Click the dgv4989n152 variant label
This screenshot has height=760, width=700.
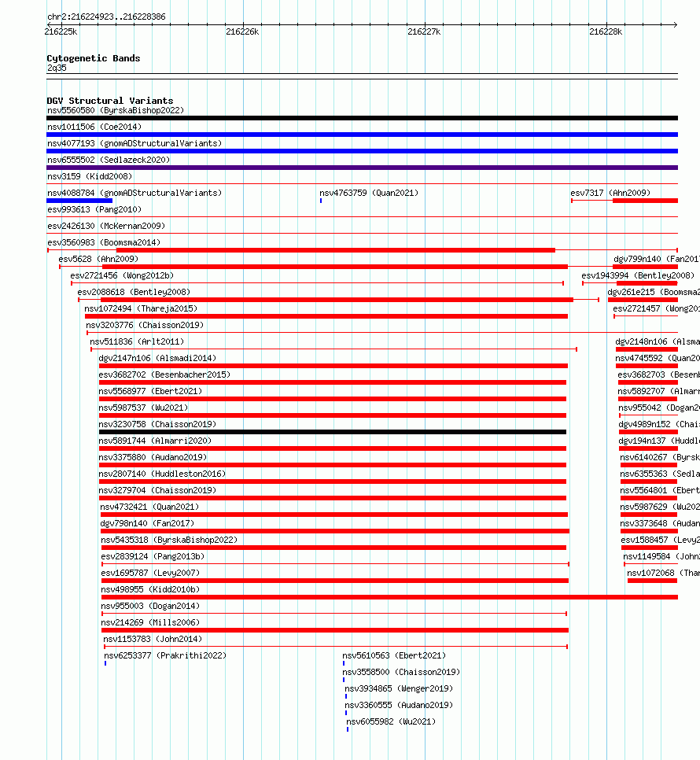pyautogui.click(x=659, y=423)
